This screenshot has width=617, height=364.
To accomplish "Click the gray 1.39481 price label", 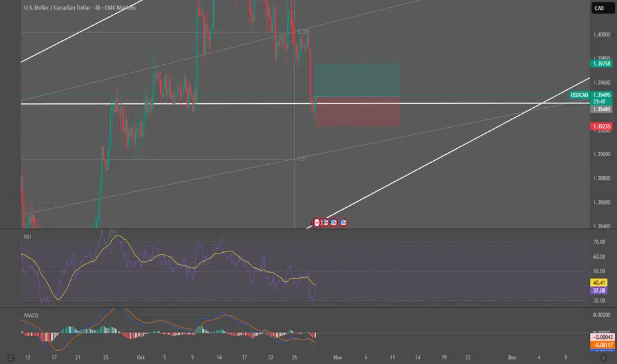I will pyautogui.click(x=601, y=109).
